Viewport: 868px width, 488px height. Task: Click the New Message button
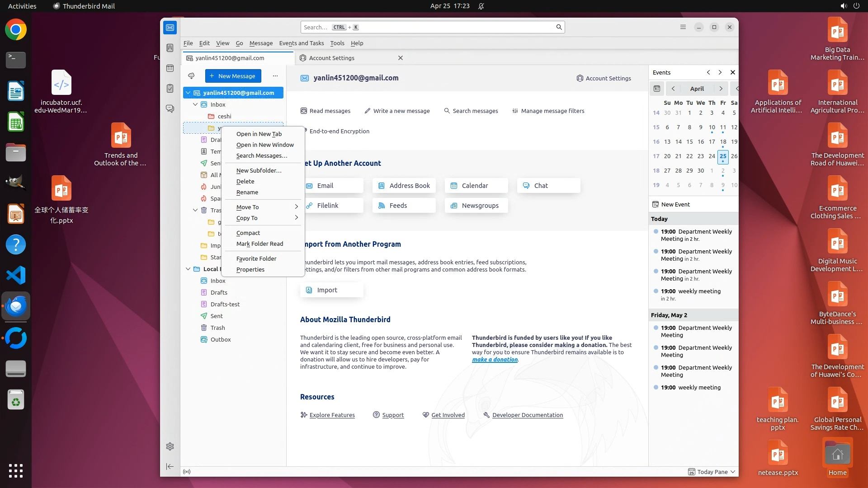coord(233,76)
